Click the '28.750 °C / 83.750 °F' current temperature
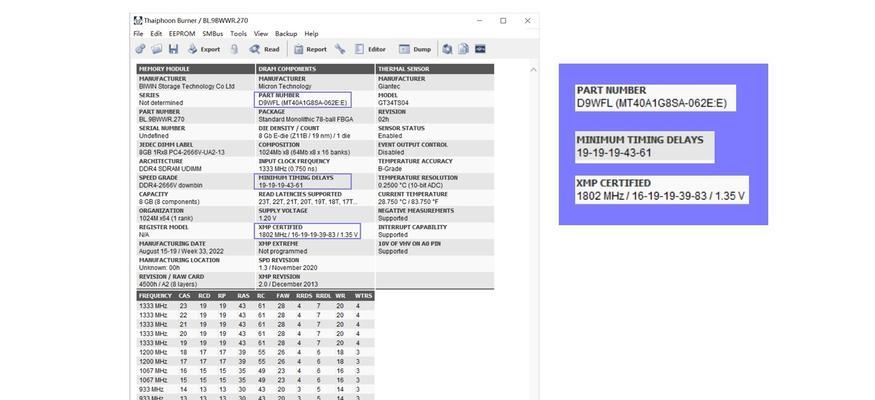The width and height of the screenshot is (875, 400). click(x=408, y=202)
